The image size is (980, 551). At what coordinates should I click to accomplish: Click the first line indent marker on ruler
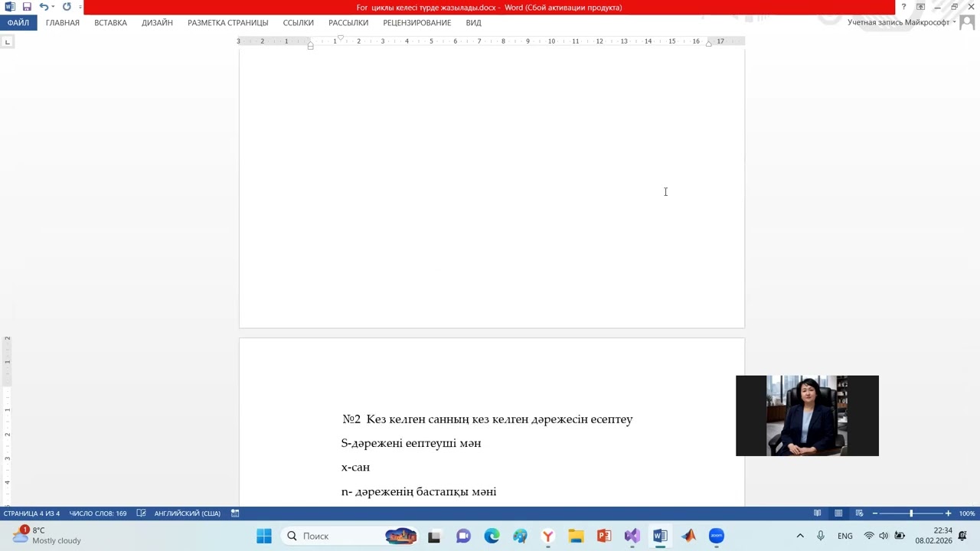coord(341,37)
